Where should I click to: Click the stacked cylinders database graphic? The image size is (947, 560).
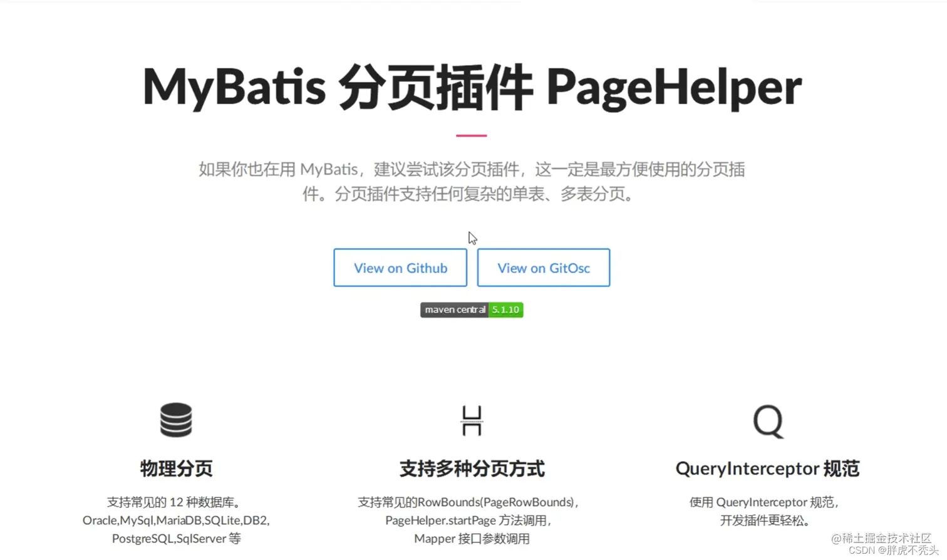[176, 420]
